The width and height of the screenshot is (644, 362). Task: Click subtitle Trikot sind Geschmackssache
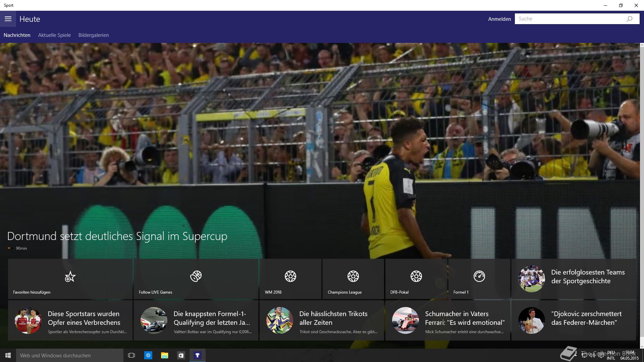338,332
